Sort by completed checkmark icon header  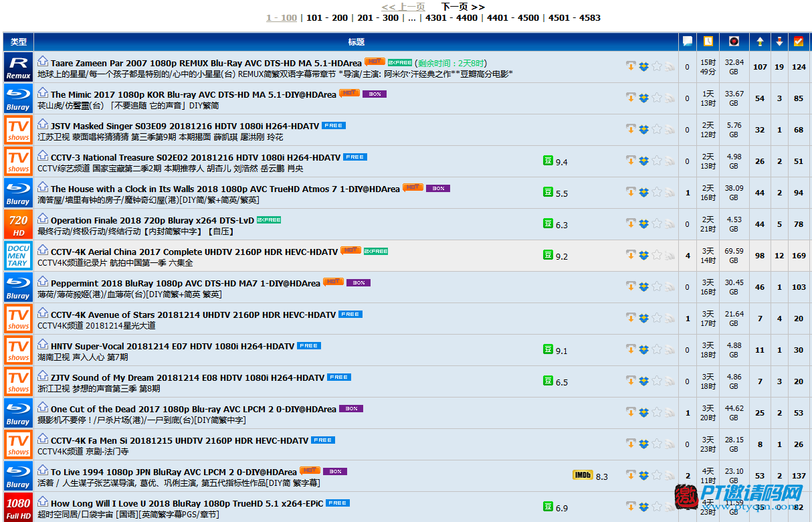(799, 41)
